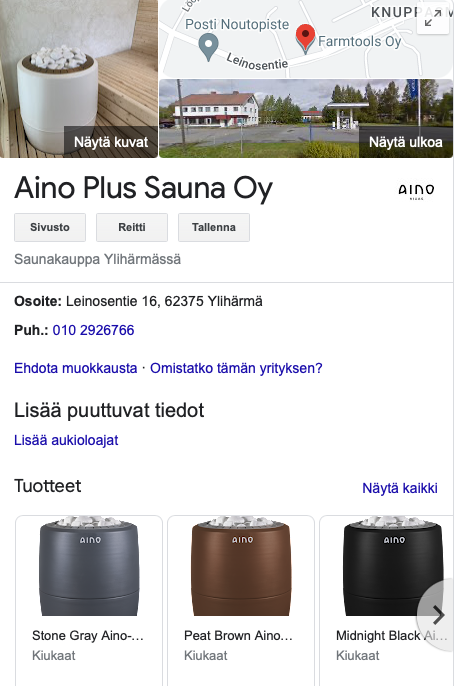Get directions with the Reitti button
This screenshot has width=454, height=686.
pos(132,227)
